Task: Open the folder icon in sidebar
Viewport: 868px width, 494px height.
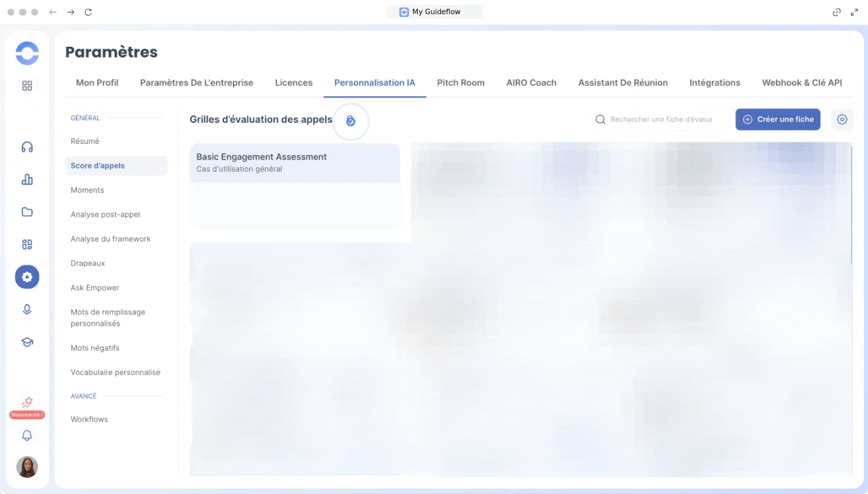Action: [x=27, y=212]
